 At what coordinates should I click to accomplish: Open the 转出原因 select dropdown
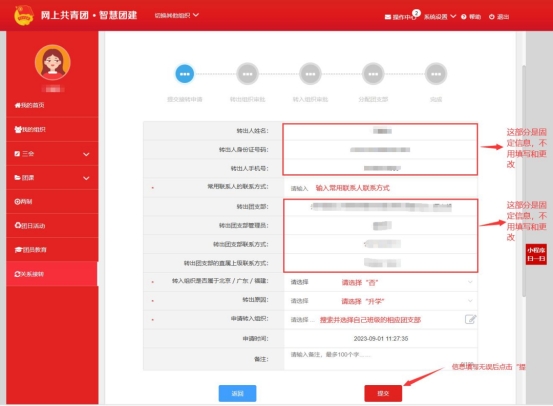(381, 301)
